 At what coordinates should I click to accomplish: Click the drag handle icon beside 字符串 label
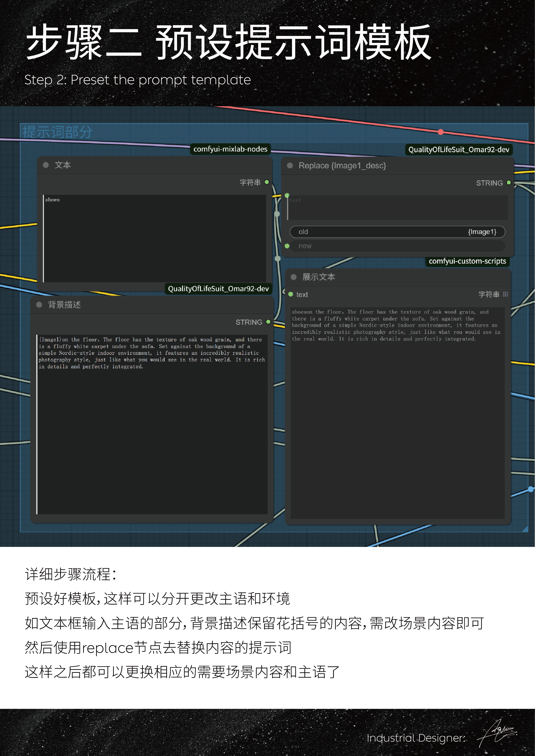[506, 294]
